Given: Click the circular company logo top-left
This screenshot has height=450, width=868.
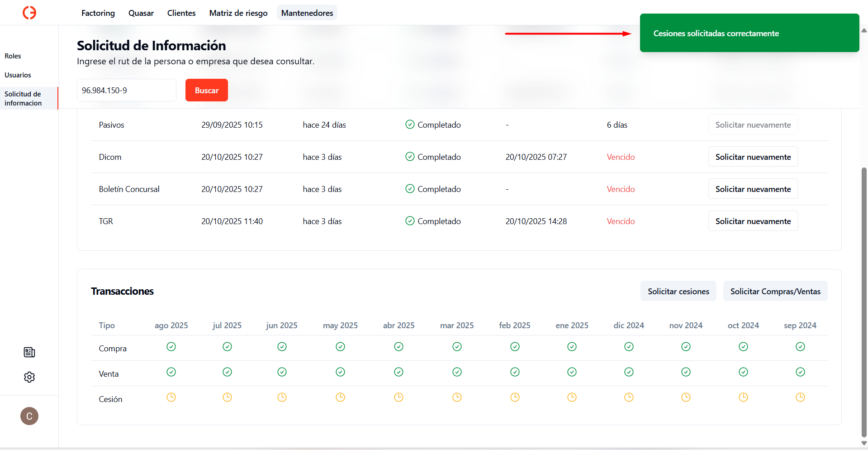Looking at the screenshot, I should (29, 12).
